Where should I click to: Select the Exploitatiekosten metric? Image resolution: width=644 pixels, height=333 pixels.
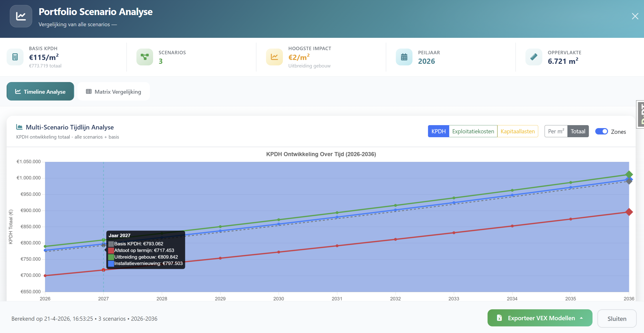[473, 131]
